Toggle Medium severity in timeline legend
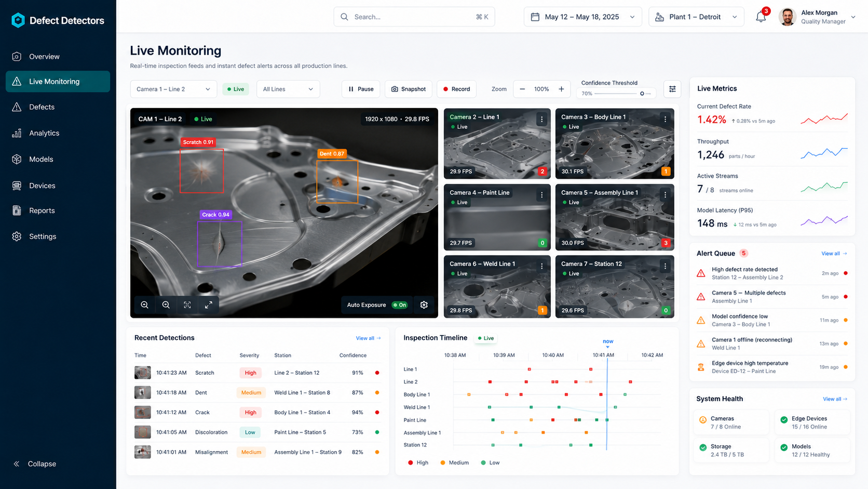 454,462
